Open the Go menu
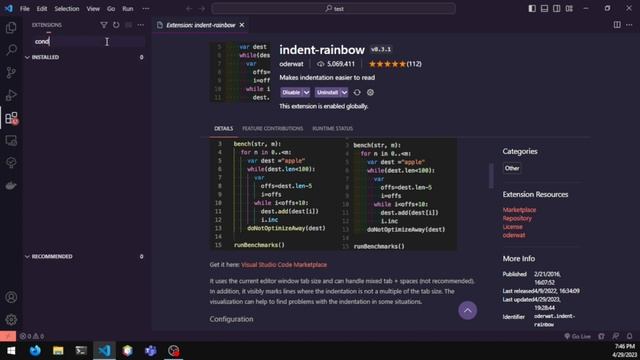 (111, 9)
